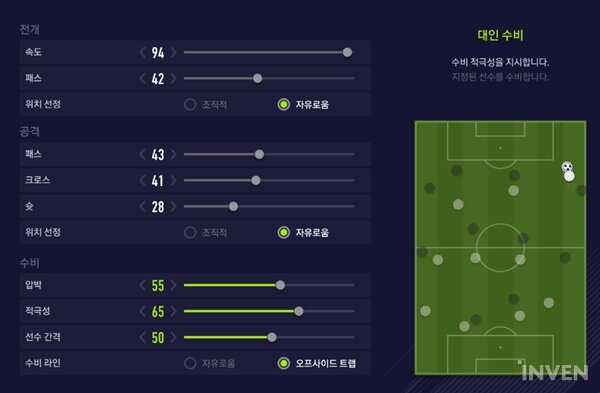Viewport: 600px width, 393px height.
Task: Increase 선수 간격 value 50 with right arrow
Action: 173,337
